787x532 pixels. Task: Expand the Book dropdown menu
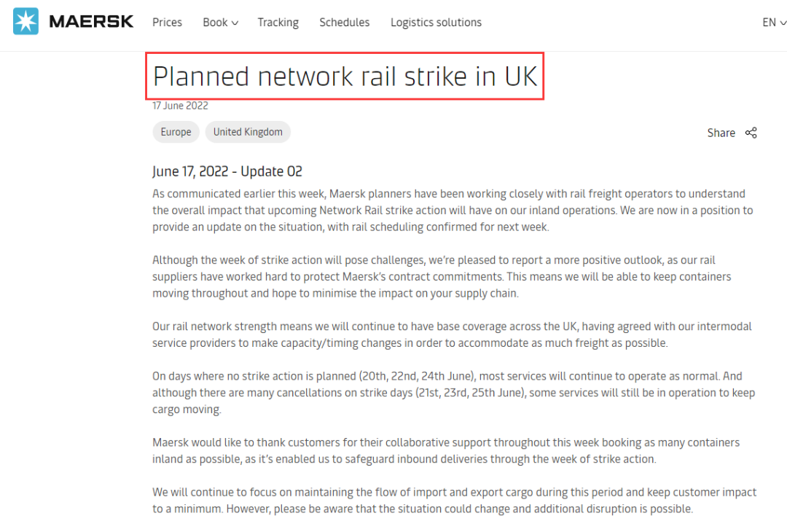click(216, 23)
